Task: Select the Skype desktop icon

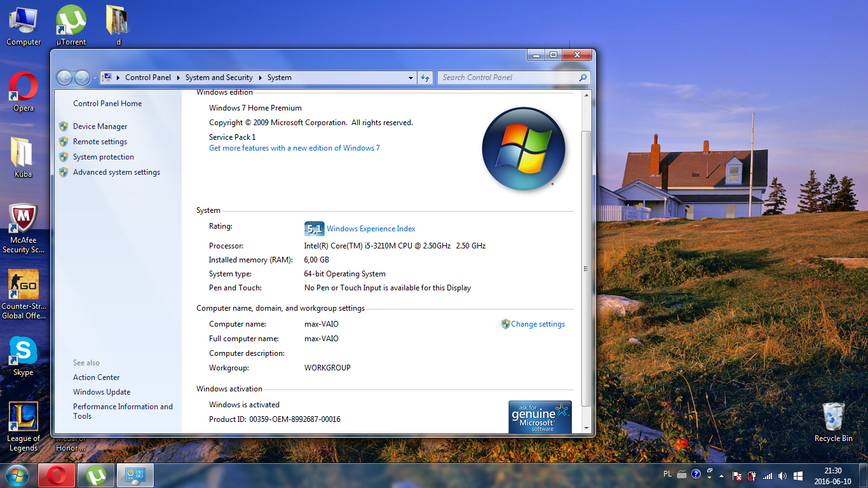Action: pos(24,352)
